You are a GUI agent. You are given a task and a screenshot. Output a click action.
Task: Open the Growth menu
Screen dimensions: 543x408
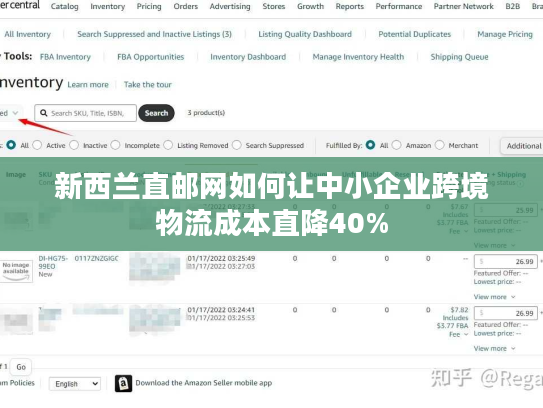coord(311,7)
